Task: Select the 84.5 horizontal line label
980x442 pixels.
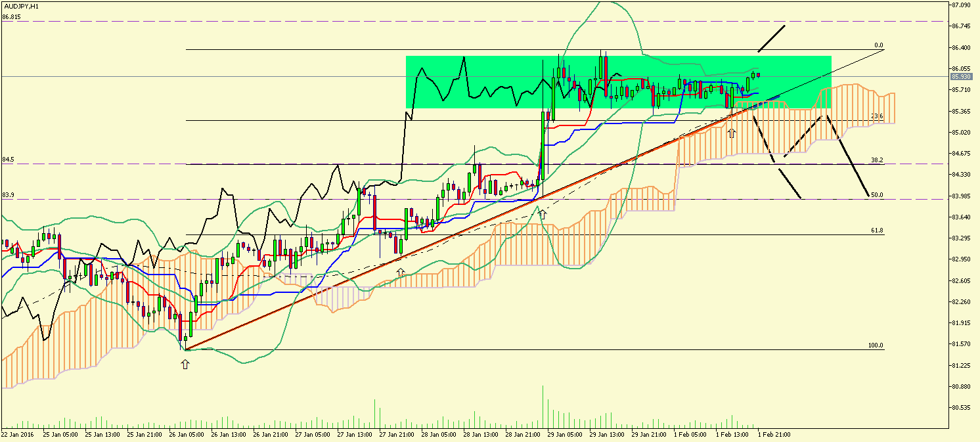Action: tap(8, 160)
